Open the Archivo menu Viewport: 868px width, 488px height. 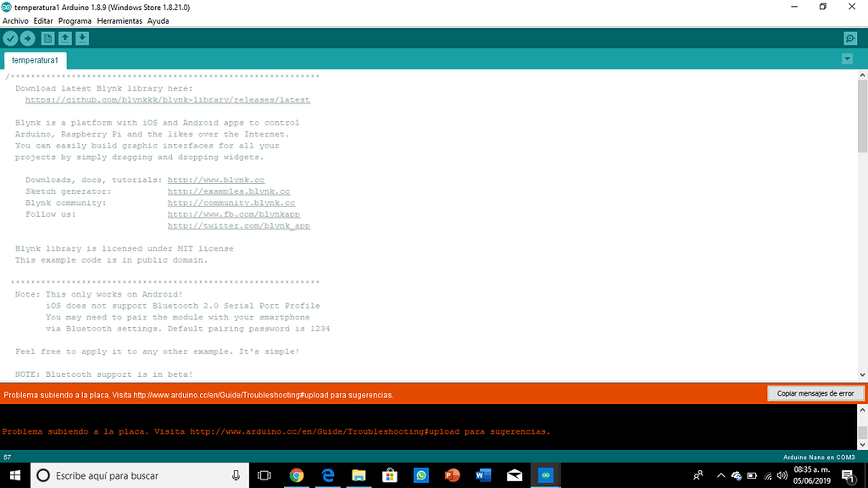pos(15,20)
